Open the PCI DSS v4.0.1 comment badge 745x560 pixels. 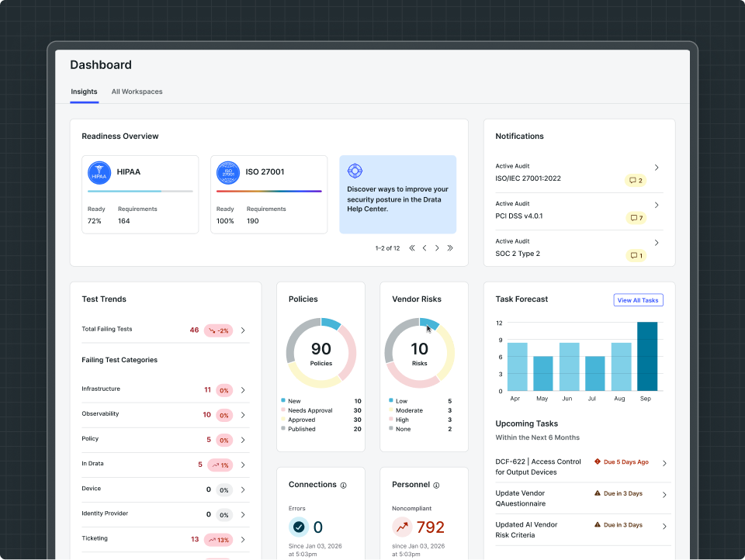click(636, 218)
